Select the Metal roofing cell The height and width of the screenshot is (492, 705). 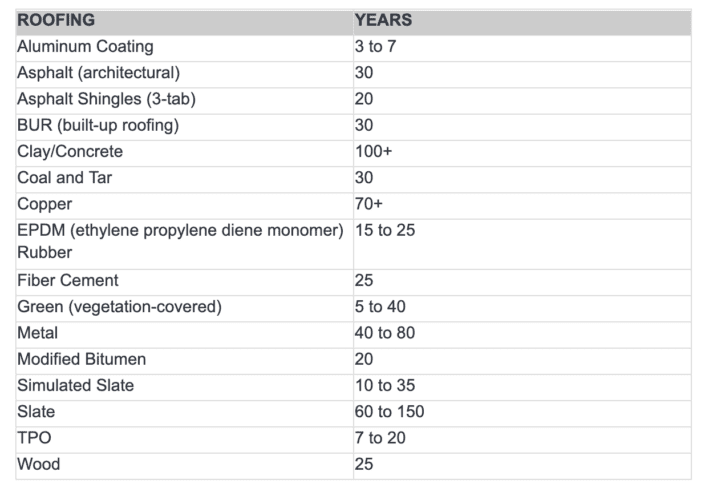pos(38,333)
